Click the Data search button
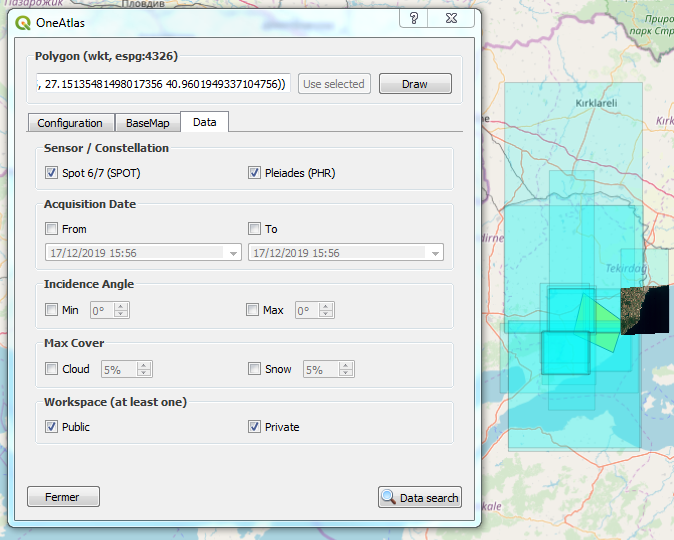 coord(420,497)
